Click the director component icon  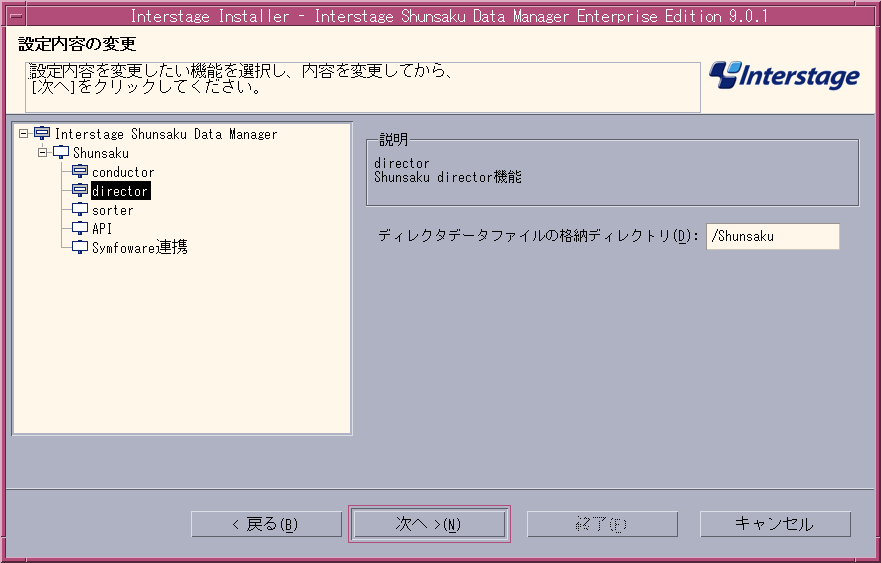pos(80,190)
